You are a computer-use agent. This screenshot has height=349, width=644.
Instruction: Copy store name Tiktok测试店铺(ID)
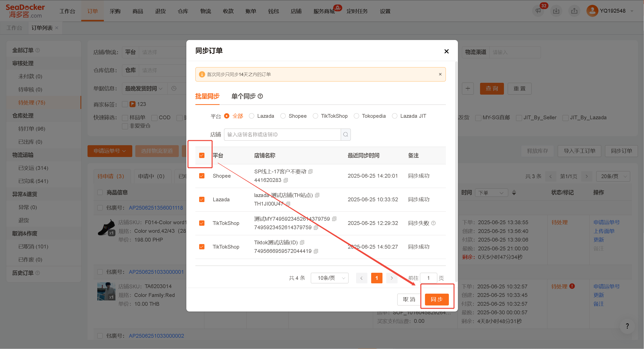302,243
